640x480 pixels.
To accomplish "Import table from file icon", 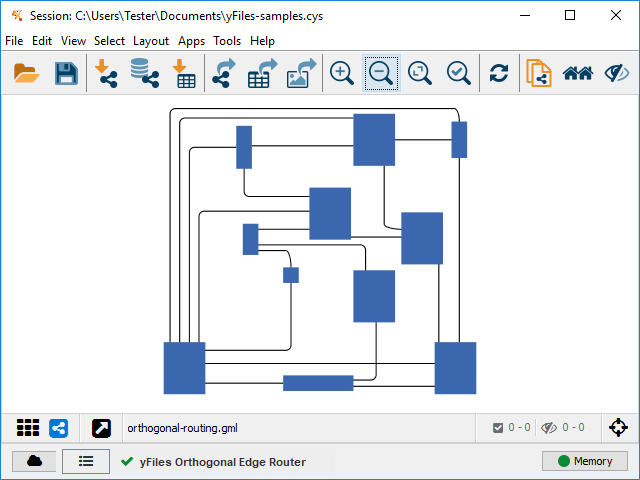I will (184, 73).
